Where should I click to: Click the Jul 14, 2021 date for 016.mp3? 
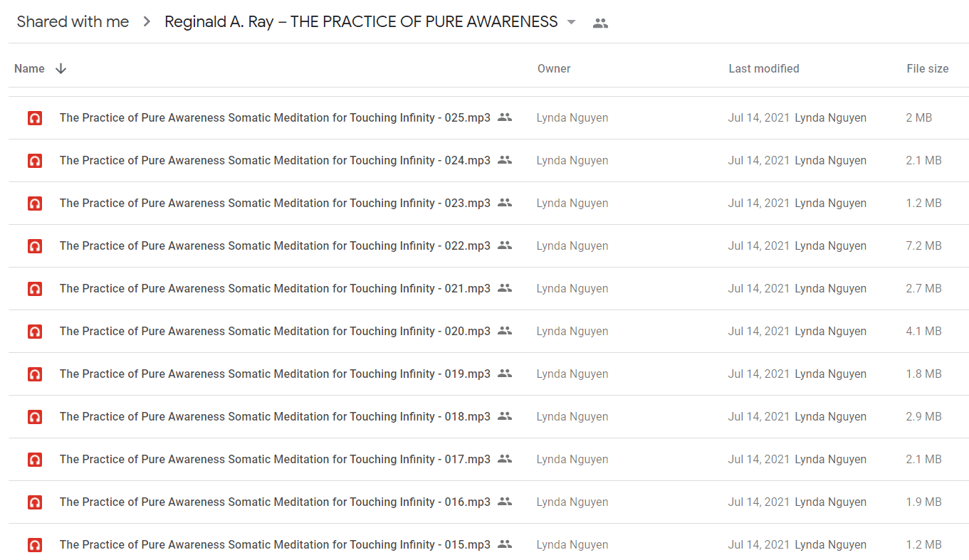(x=759, y=502)
